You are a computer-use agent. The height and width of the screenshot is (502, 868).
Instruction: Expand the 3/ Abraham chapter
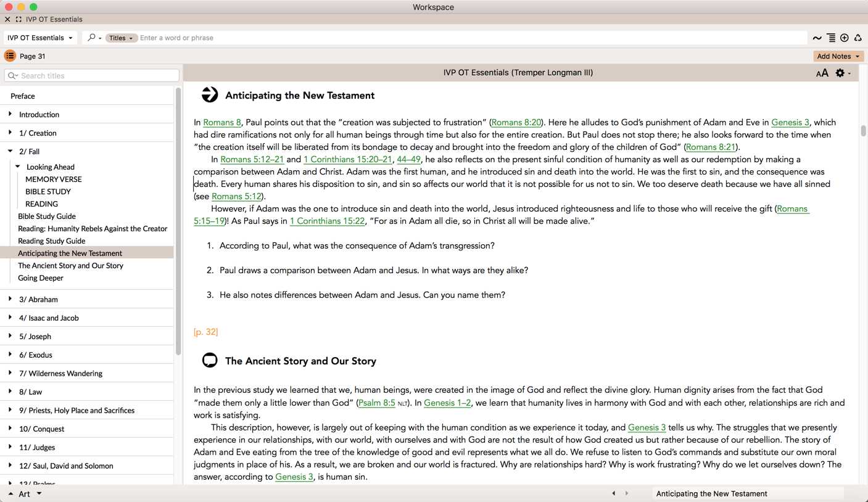pos(10,299)
